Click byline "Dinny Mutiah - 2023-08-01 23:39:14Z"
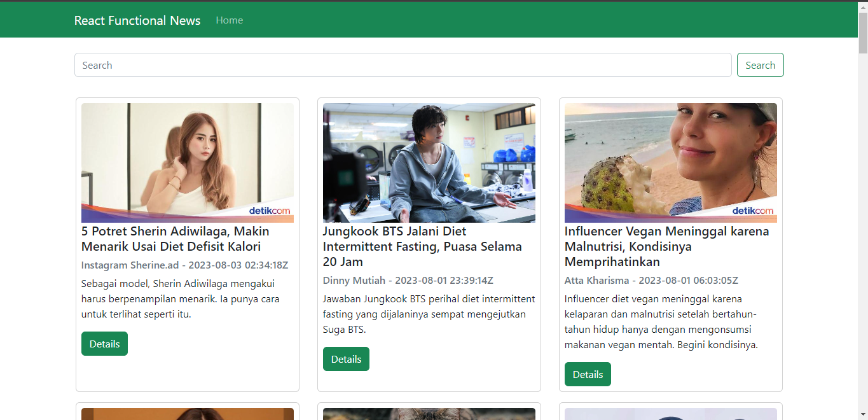 [x=408, y=280]
